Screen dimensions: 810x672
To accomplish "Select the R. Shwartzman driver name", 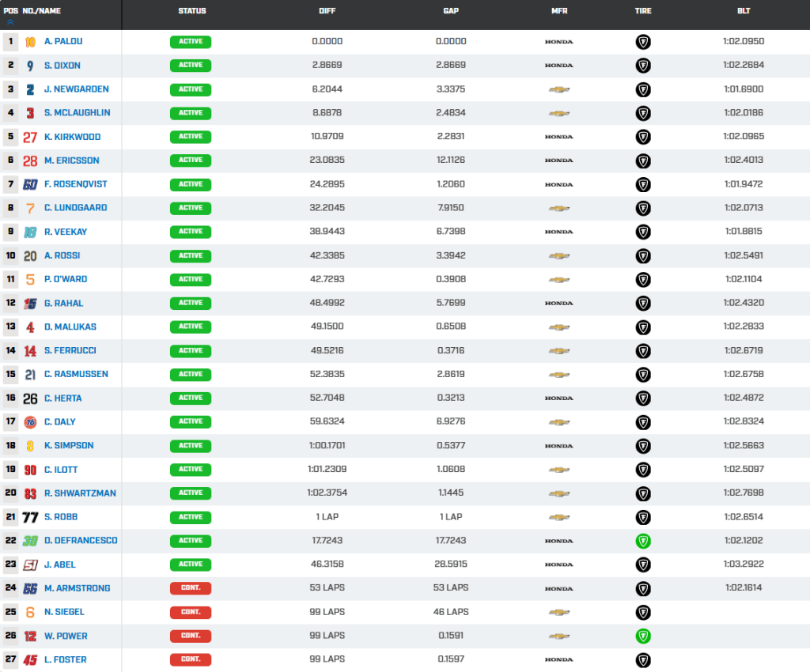I will click(80, 493).
